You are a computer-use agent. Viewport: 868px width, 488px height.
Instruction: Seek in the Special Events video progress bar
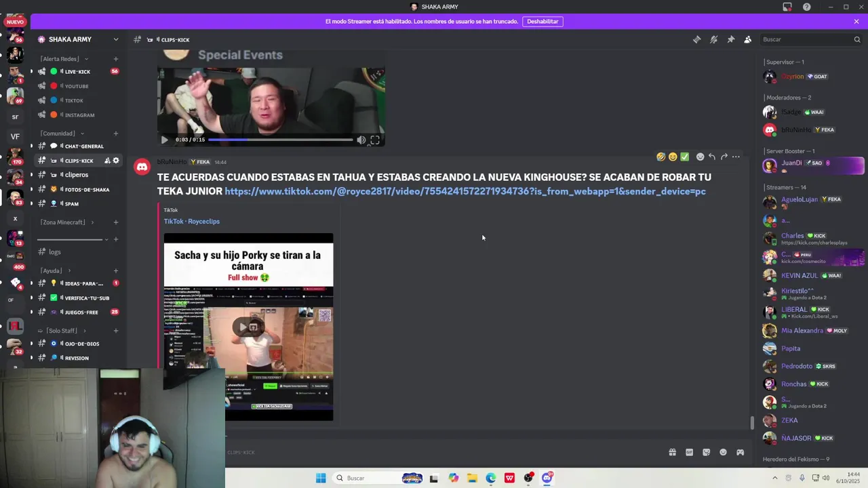(x=280, y=140)
